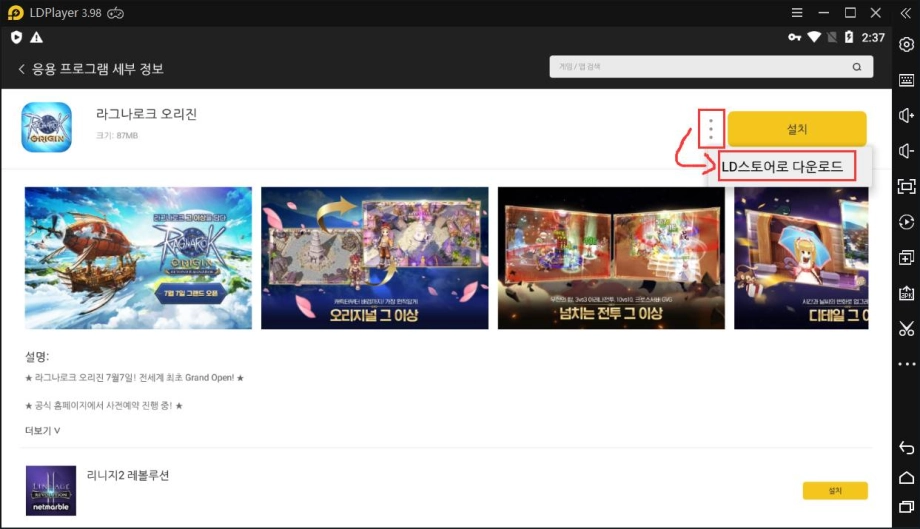Show more sidebar tools (three dots)
Image resolution: width=920 pixels, height=529 pixels.
tap(907, 364)
